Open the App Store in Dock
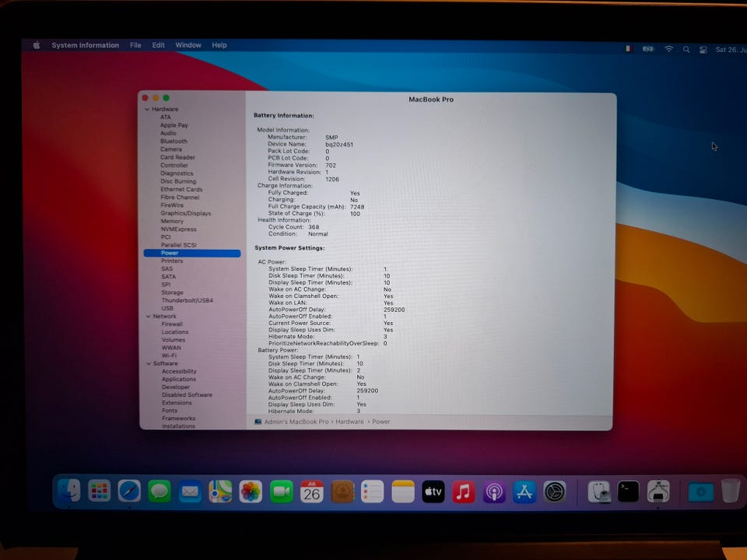The image size is (747, 560). pos(524,492)
